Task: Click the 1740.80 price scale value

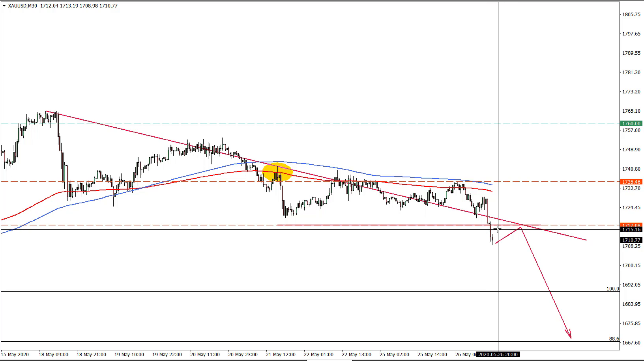Action: [631, 169]
